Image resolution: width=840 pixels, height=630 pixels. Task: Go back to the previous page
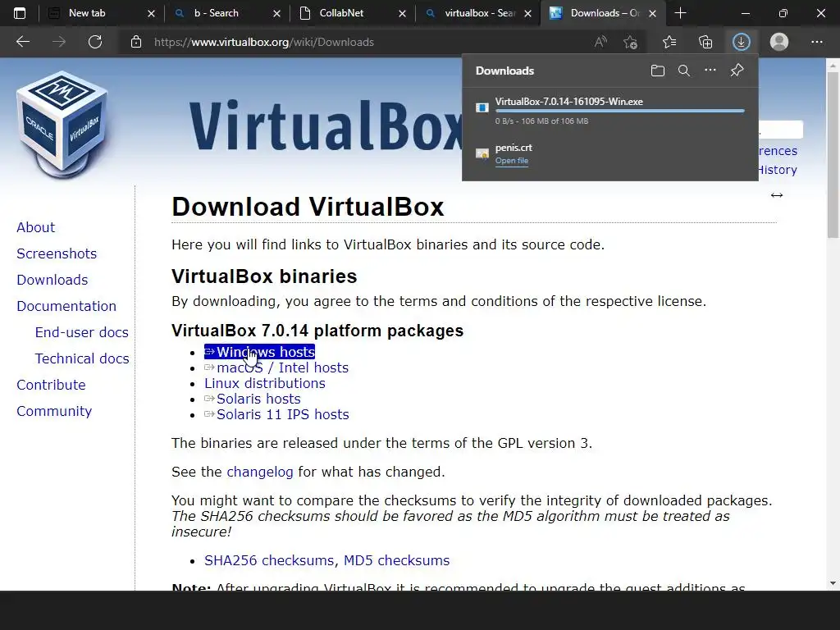pyautogui.click(x=22, y=42)
